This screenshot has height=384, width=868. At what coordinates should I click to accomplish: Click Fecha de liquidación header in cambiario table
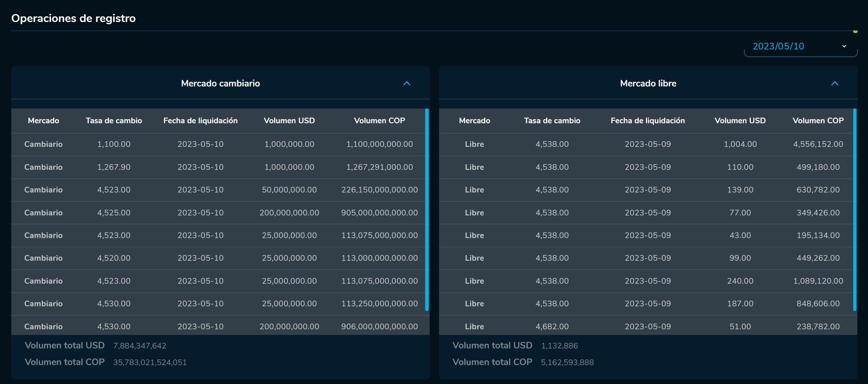click(x=200, y=121)
